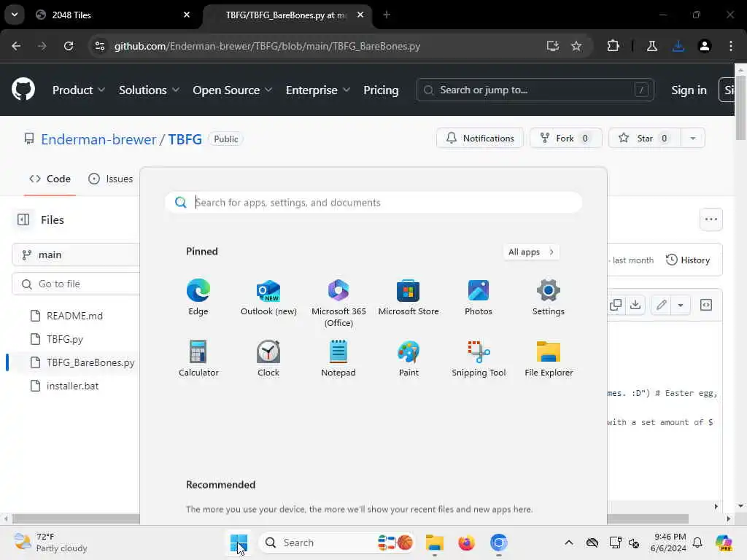Click the raw file copy icon
This screenshot has height=560, width=747.
point(616,305)
